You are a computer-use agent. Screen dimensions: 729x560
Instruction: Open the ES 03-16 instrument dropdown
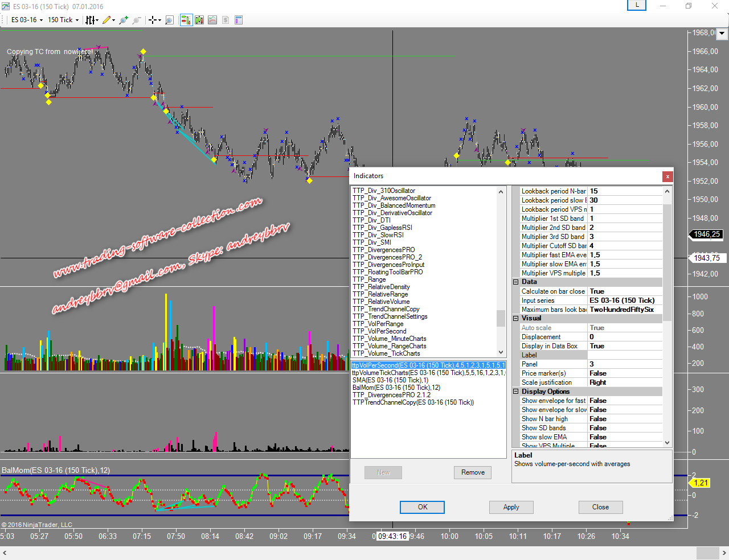(27, 20)
